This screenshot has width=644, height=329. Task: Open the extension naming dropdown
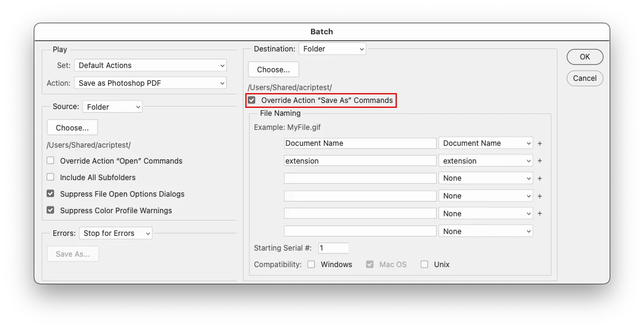[x=486, y=161]
